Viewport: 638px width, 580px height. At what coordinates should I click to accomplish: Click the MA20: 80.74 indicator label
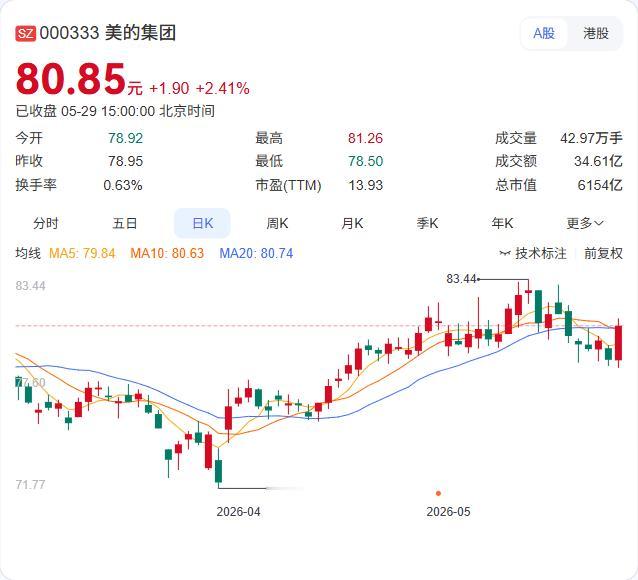coord(256,253)
